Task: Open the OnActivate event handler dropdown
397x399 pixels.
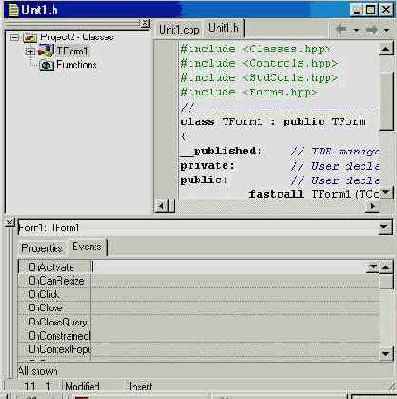Action: [x=372, y=267]
